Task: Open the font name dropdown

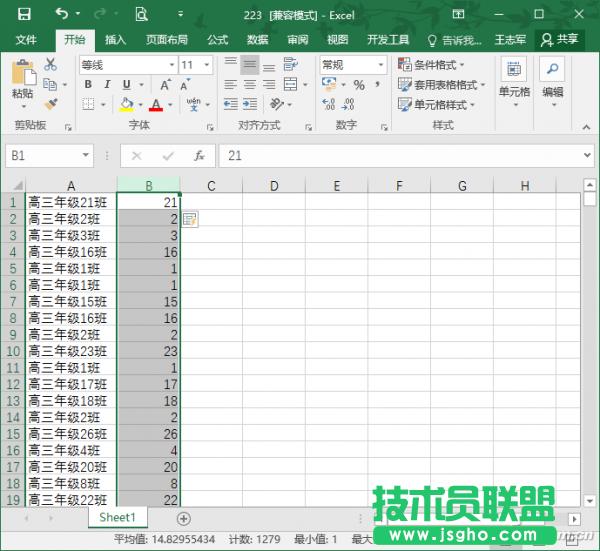Action: coord(169,65)
